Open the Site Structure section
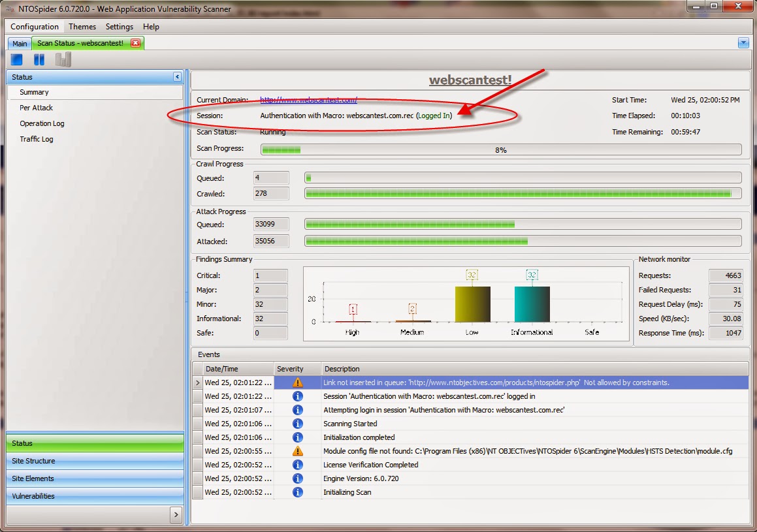 coord(95,461)
